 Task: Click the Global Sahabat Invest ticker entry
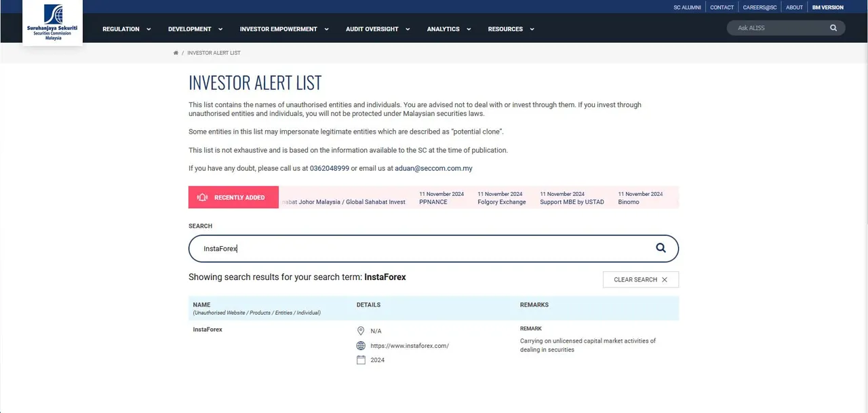[343, 202]
